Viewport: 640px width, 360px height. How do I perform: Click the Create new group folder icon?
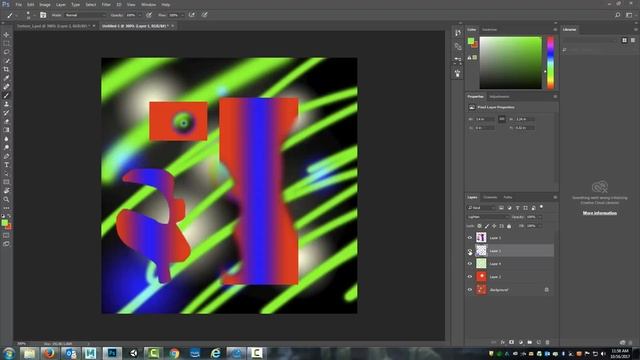[529, 342]
